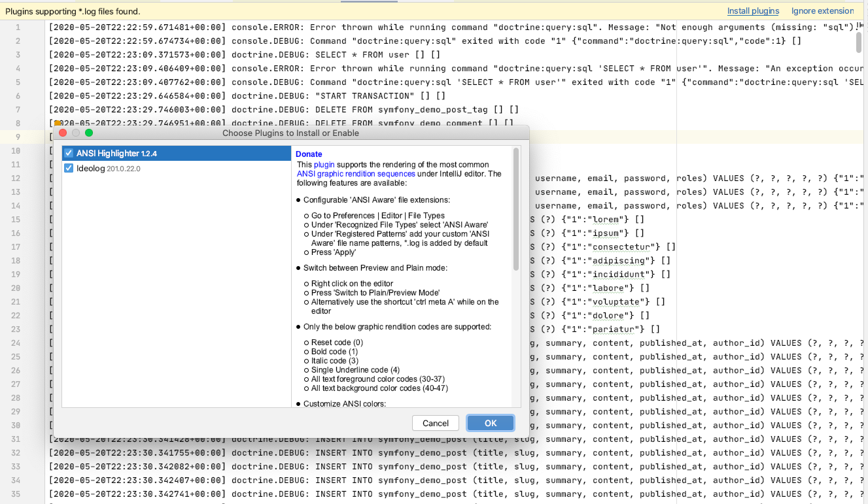This screenshot has height=504, width=868.
Task: Click line number 5 in the gutter
Action: tap(18, 82)
